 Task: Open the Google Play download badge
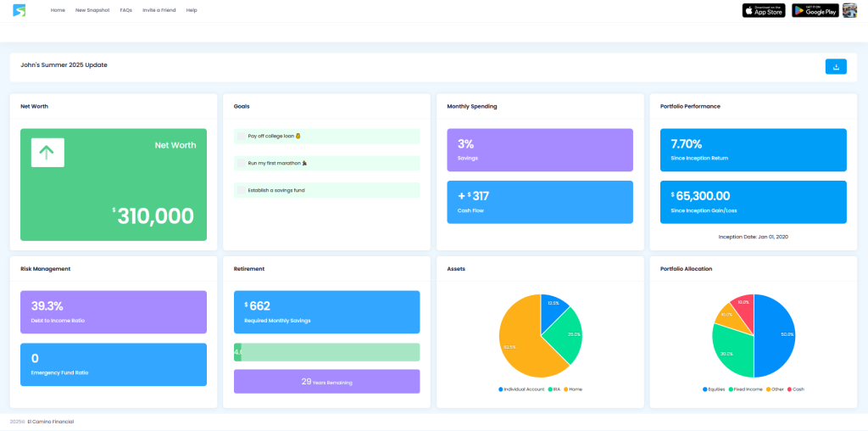[815, 10]
